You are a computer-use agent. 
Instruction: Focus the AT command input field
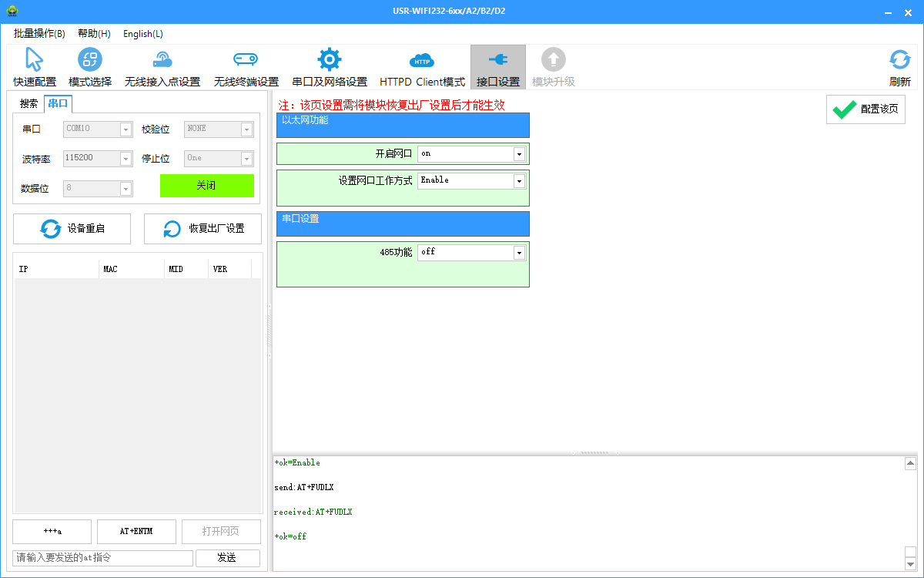tap(102, 558)
